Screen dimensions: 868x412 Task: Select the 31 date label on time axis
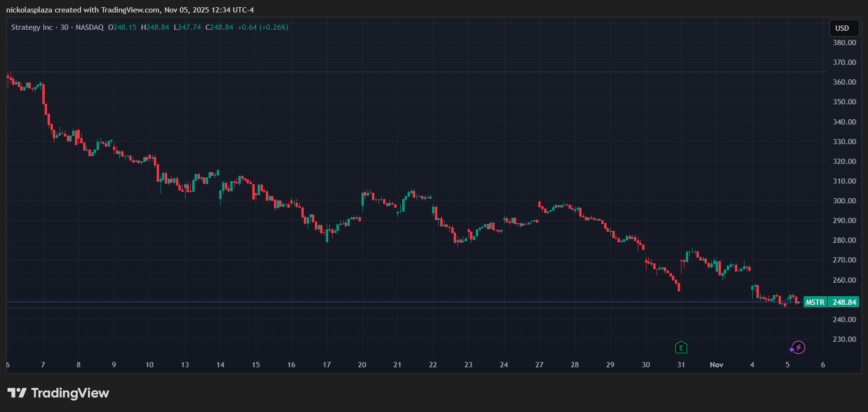click(x=681, y=365)
